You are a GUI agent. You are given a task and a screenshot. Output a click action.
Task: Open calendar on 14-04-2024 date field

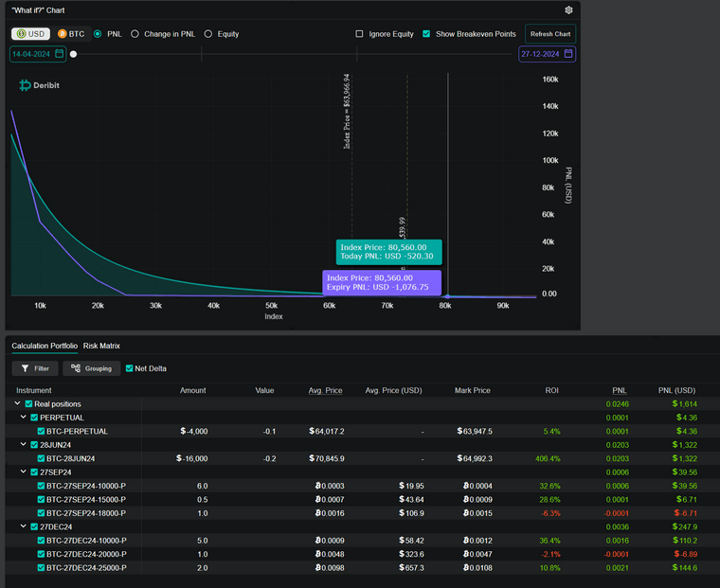click(x=60, y=54)
